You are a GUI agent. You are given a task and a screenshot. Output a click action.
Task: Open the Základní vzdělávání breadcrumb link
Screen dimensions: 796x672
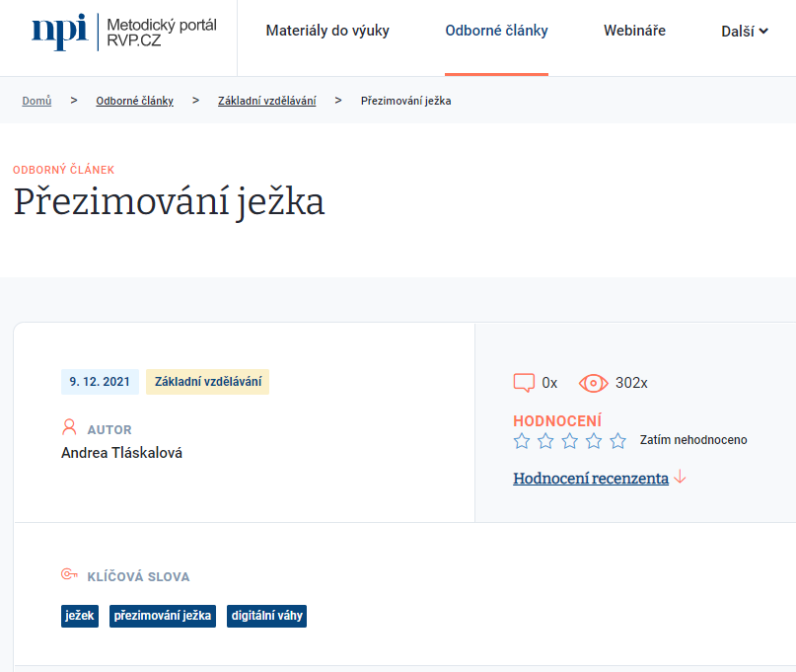[x=266, y=101]
